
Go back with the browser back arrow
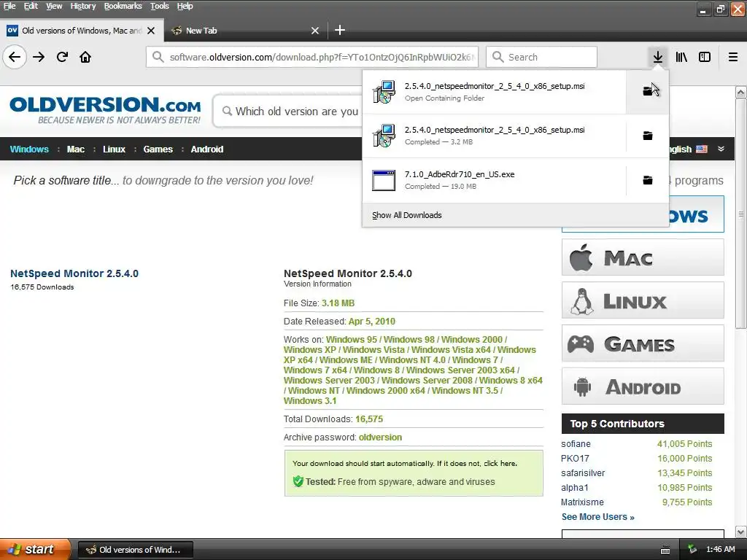[15, 57]
